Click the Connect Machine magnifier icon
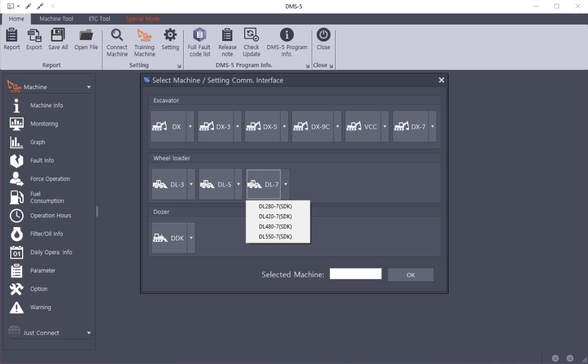This screenshot has width=588, height=364. 117,35
